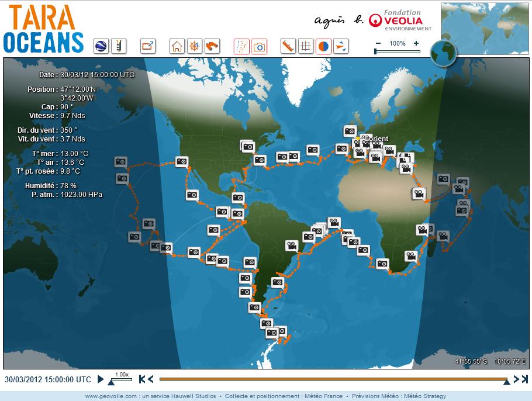This screenshot has height=401, width=532.
Task: Open the Google Earth view button
Action: [x=101, y=46]
